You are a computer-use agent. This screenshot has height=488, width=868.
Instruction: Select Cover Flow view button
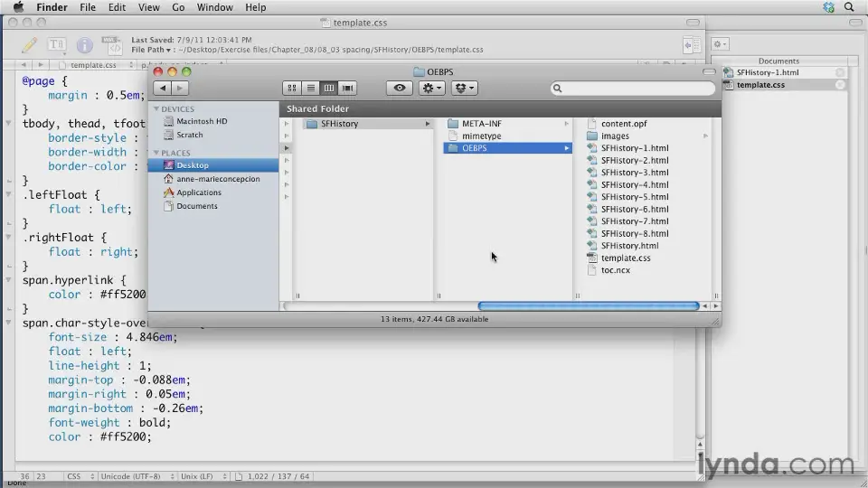tap(347, 88)
